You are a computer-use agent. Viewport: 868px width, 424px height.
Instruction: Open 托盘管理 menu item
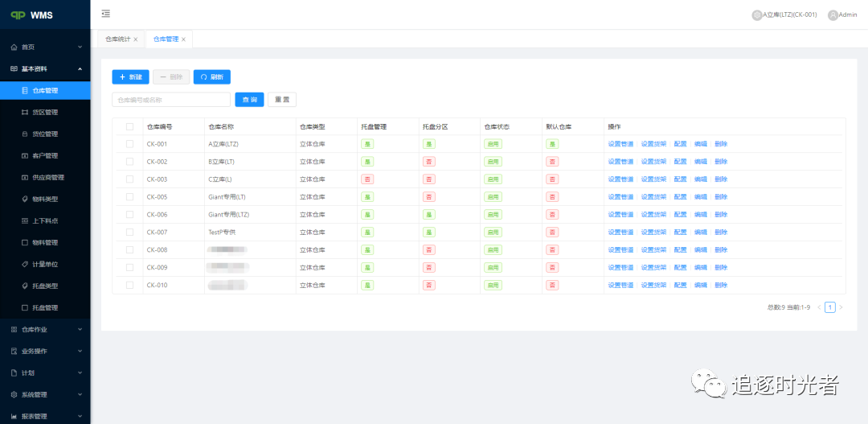pos(45,307)
